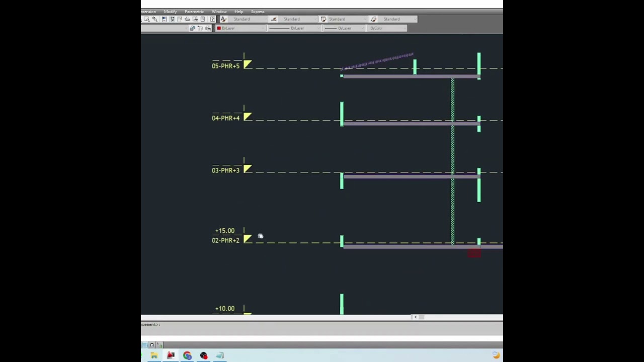Open the Help menu
644x362 pixels.
[x=238, y=12]
